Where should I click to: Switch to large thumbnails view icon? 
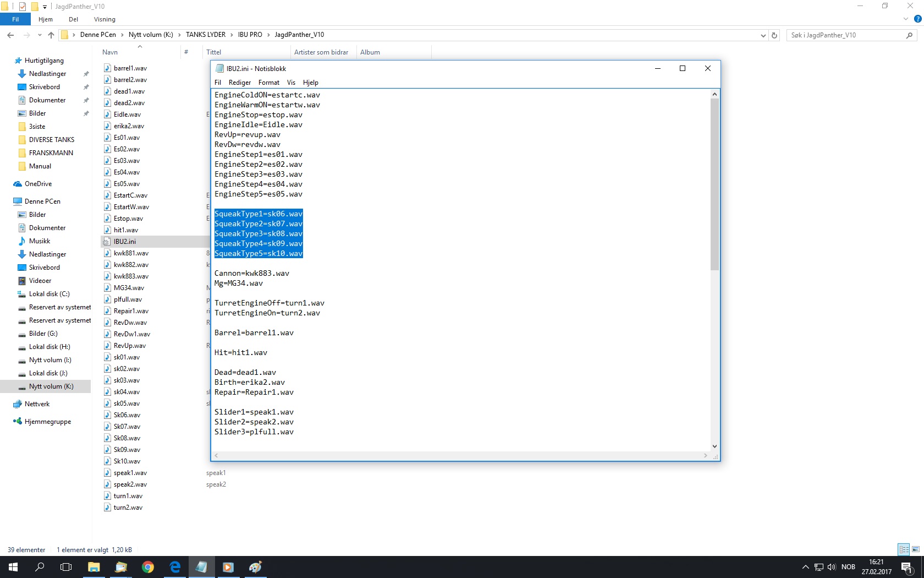click(x=916, y=549)
